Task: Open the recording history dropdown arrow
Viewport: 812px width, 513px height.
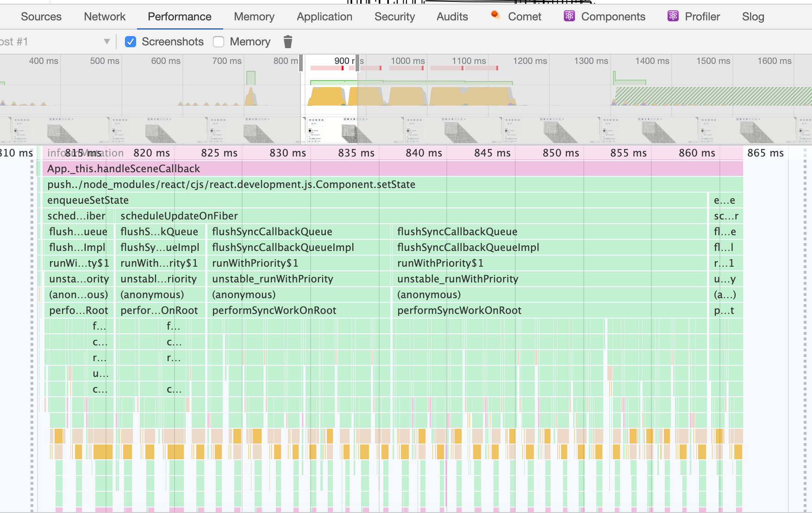Action: click(x=107, y=41)
